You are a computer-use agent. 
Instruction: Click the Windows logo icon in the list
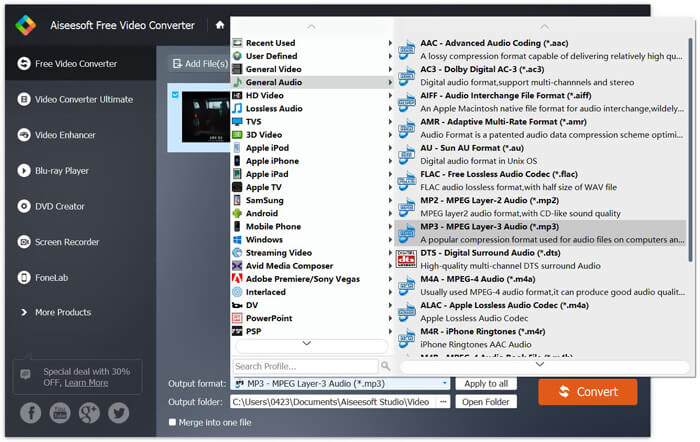point(237,240)
